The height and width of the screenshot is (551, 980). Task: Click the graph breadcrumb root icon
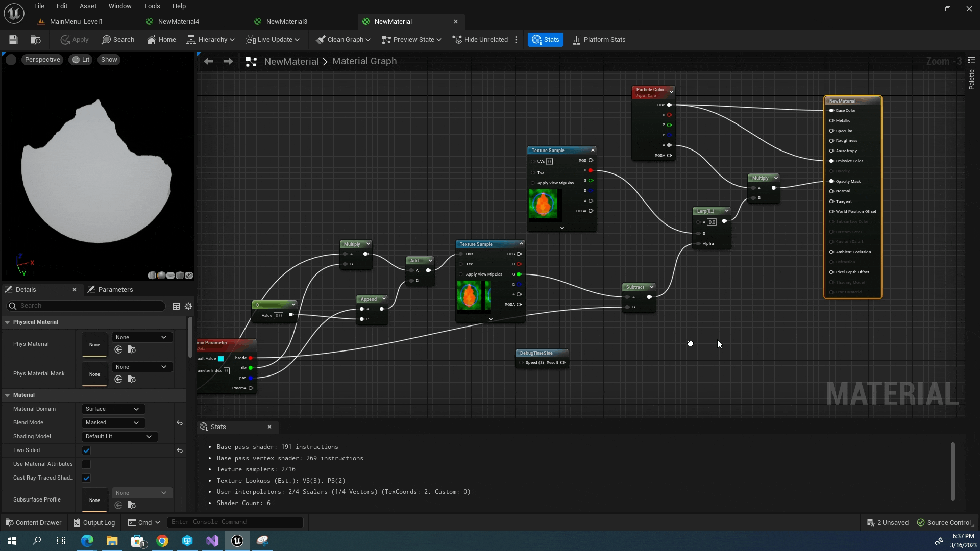(251, 61)
